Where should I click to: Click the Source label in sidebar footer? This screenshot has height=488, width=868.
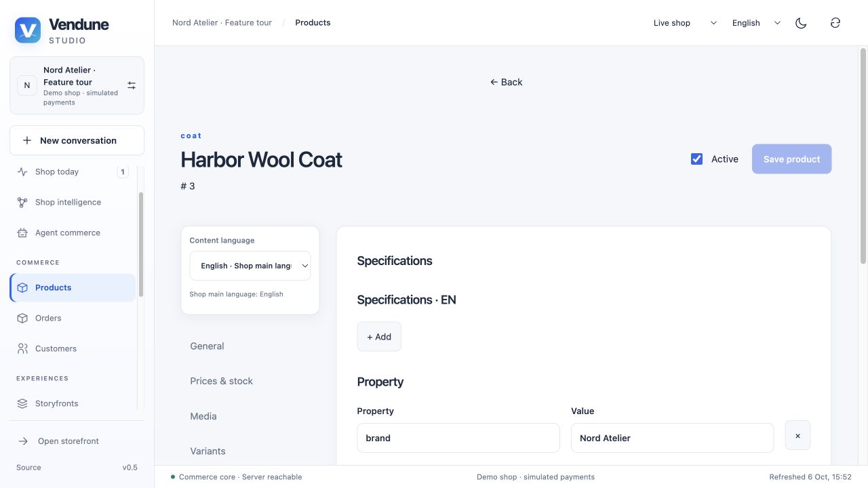28,468
